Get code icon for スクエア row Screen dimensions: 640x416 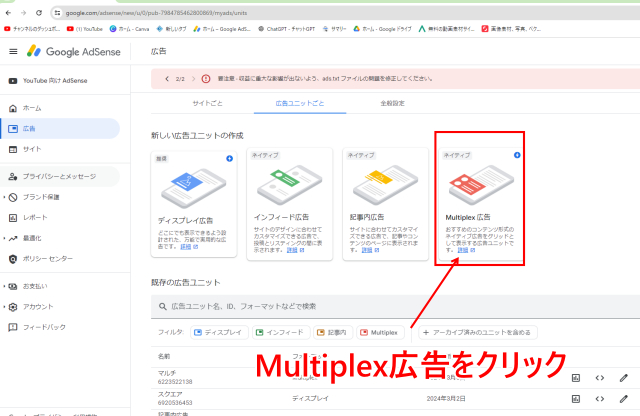point(600,399)
